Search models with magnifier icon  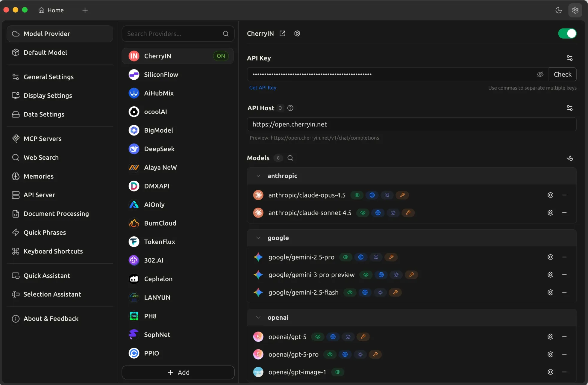pos(290,158)
